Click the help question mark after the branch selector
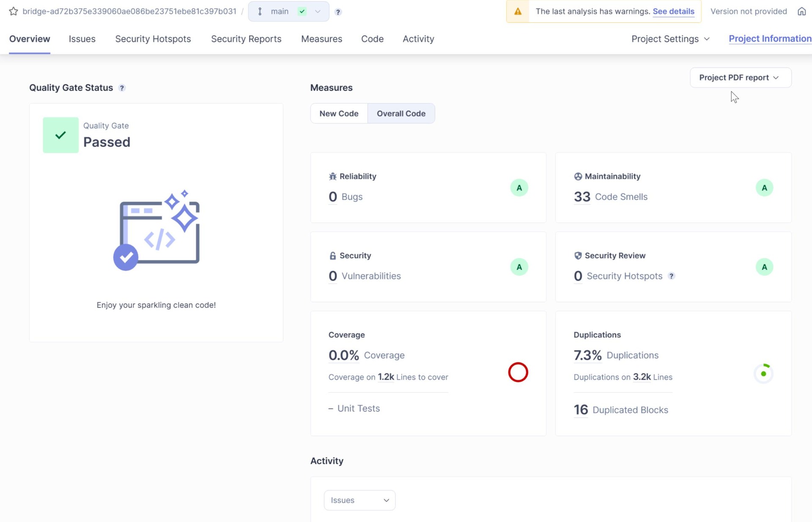Image resolution: width=812 pixels, height=522 pixels. pos(338,12)
